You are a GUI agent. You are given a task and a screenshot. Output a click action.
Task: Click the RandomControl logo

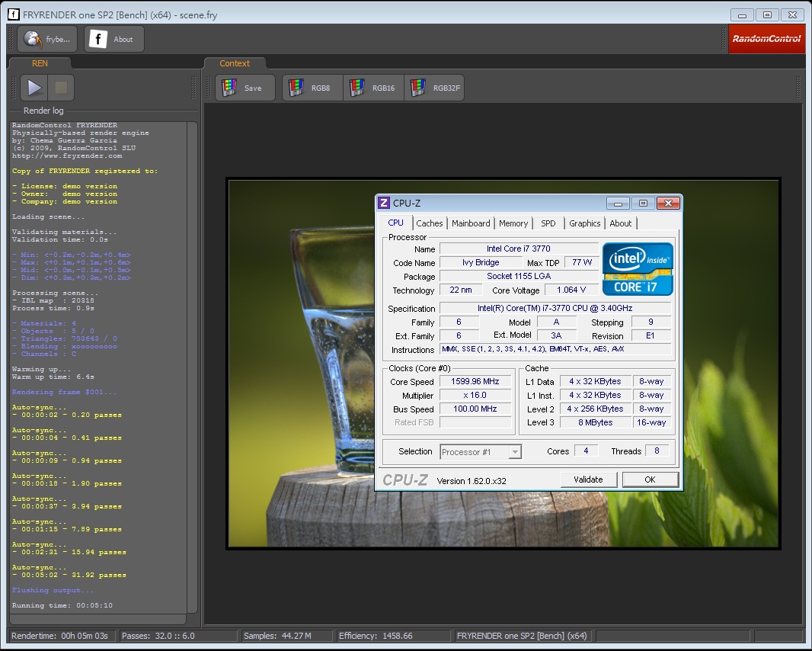[766, 39]
